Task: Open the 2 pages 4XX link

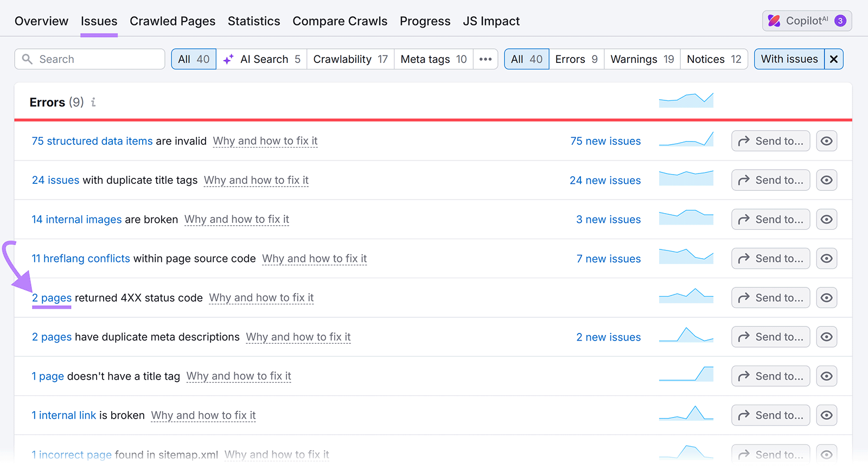Action: [x=52, y=298]
